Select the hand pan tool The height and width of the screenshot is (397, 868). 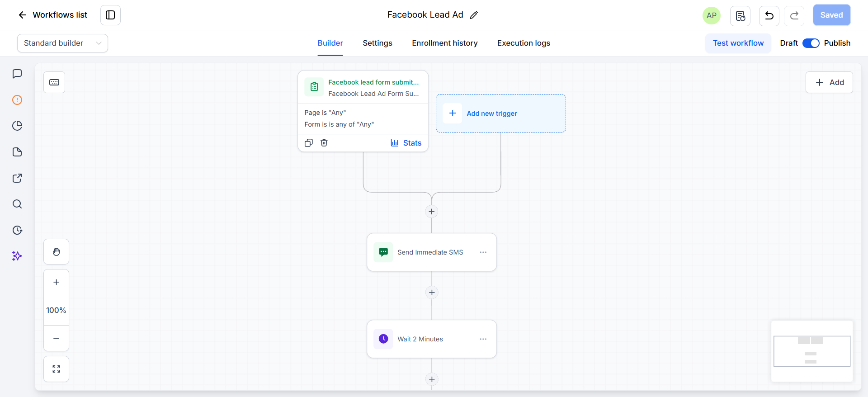(56, 252)
